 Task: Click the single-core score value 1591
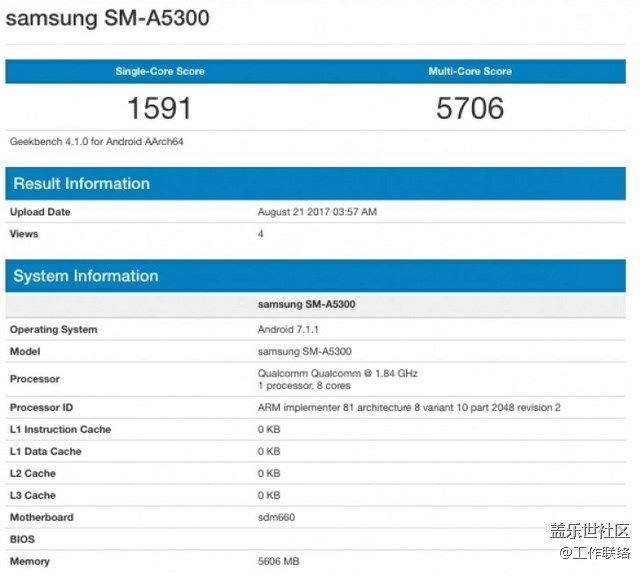[158, 107]
